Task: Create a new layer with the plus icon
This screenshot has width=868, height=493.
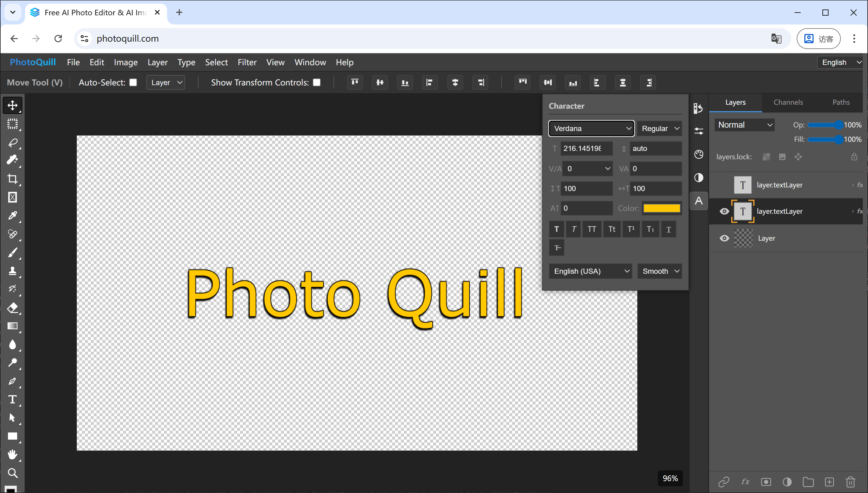Action: (829, 481)
